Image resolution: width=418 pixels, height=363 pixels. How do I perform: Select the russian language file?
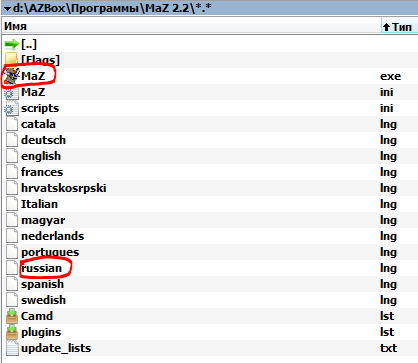[42, 268]
